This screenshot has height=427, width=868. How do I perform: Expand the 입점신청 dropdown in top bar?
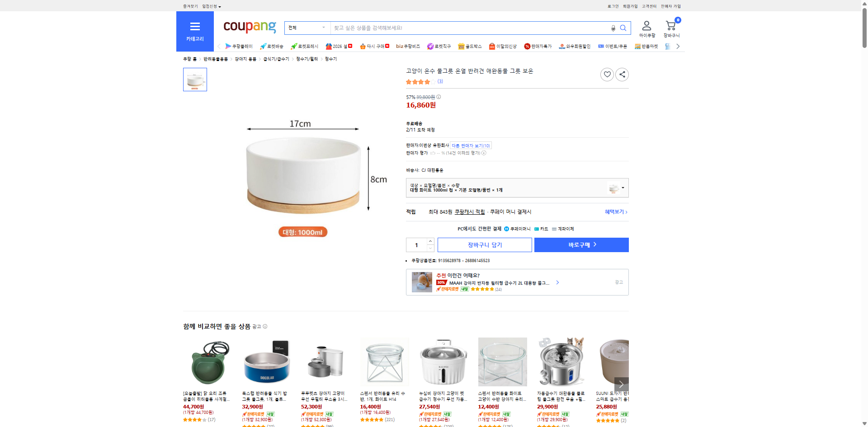coord(212,6)
